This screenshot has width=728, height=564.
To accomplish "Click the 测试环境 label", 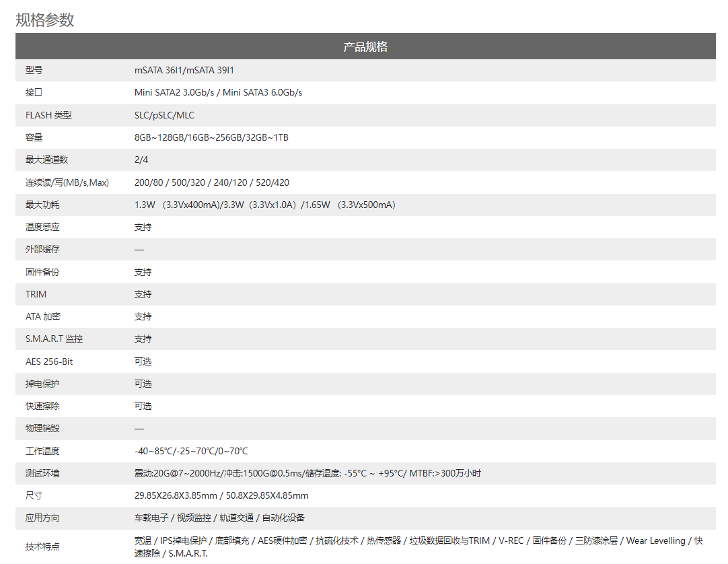I will [x=42, y=474].
